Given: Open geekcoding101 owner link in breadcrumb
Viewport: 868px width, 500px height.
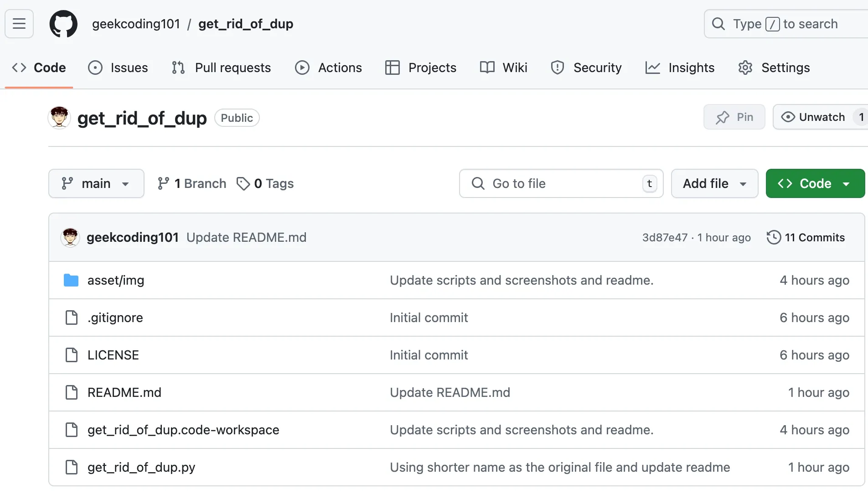Looking at the screenshot, I should [136, 24].
